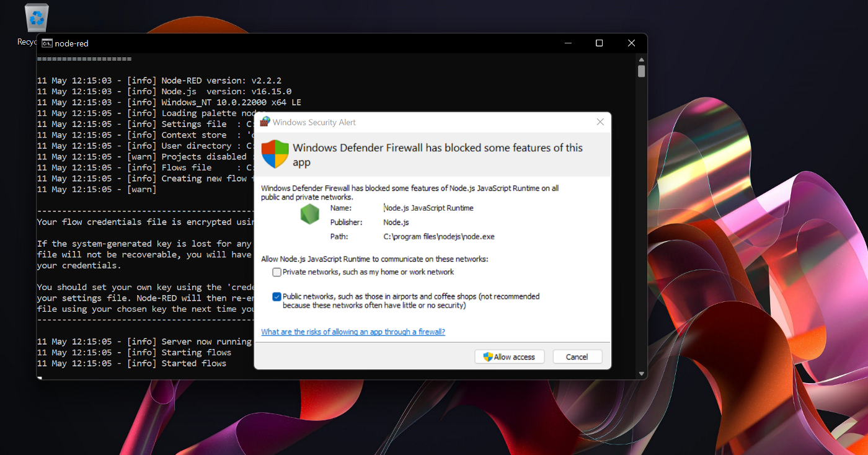Close the node-red console window
This screenshot has width=868, height=455.
coord(631,43)
